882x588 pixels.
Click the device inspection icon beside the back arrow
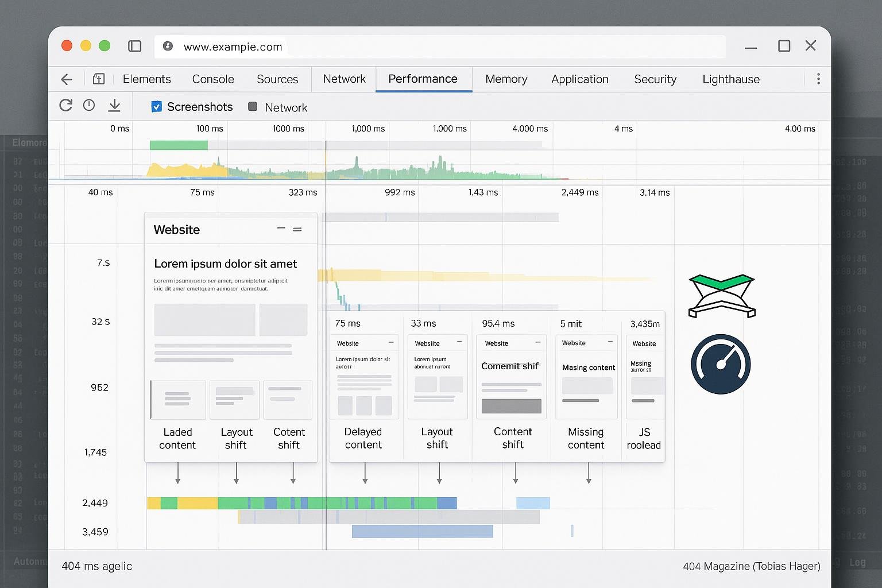point(98,79)
